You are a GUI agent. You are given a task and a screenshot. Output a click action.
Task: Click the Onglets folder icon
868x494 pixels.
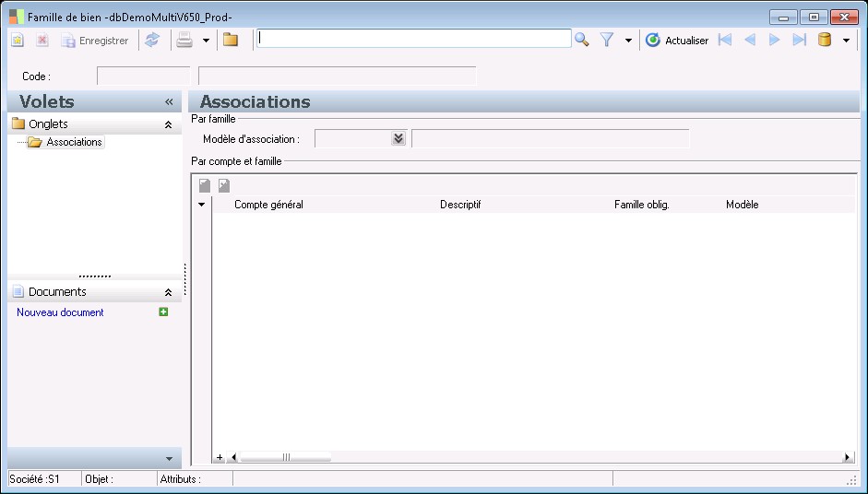point(18,123)
